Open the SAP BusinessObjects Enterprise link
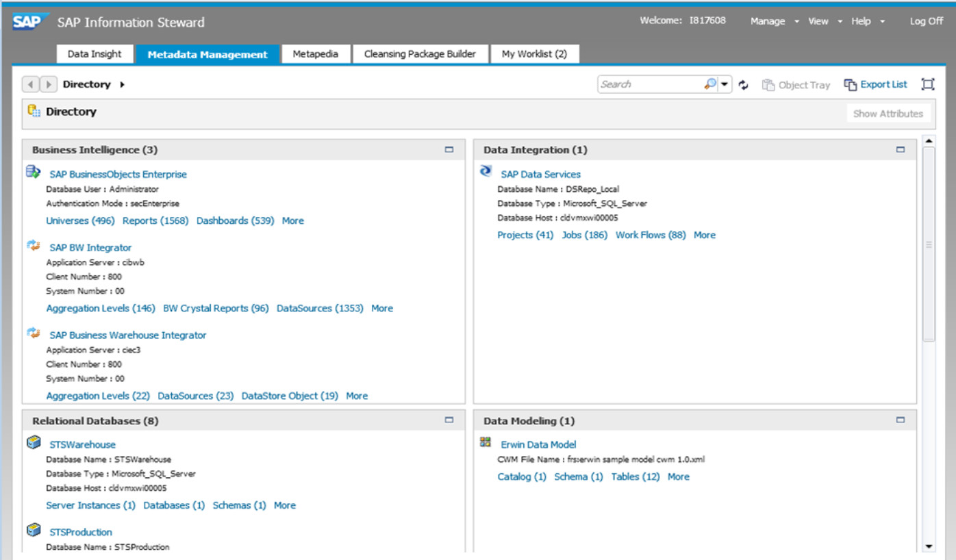Image resolution: width=956 pixels, height=560 pixels. [x=118, y=175]
